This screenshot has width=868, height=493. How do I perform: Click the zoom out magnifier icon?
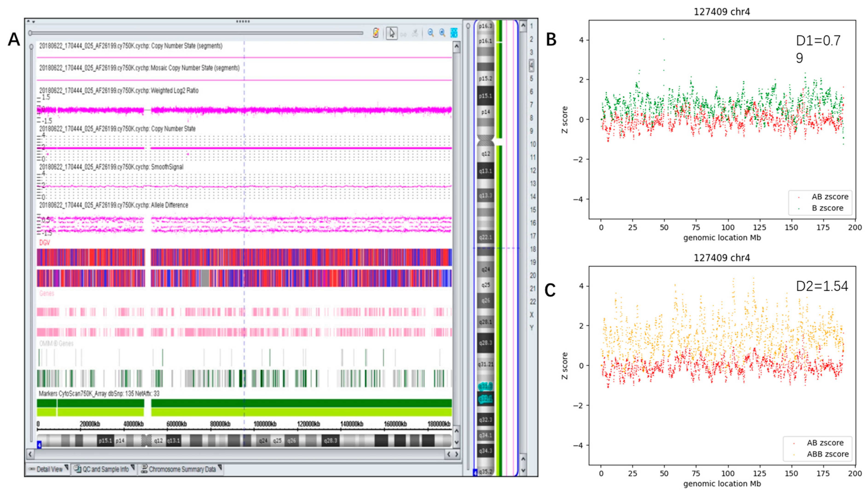(431, 33)
